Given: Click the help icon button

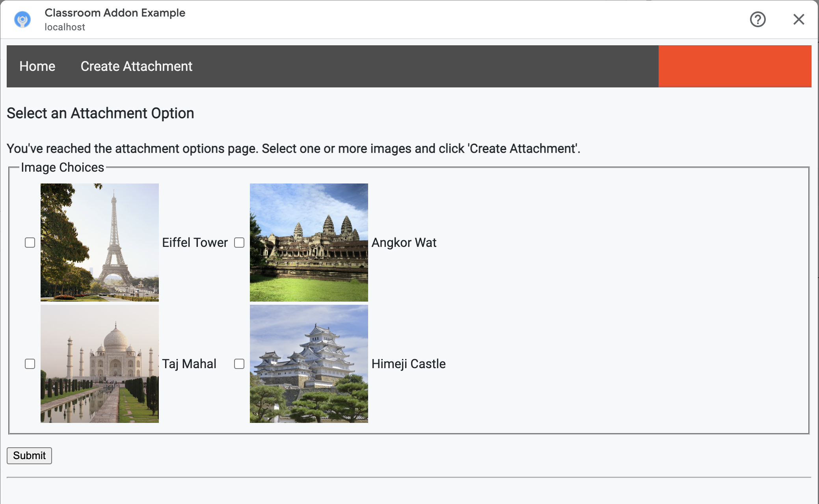Looking at the screenshot, I should (x=758, y=19).
